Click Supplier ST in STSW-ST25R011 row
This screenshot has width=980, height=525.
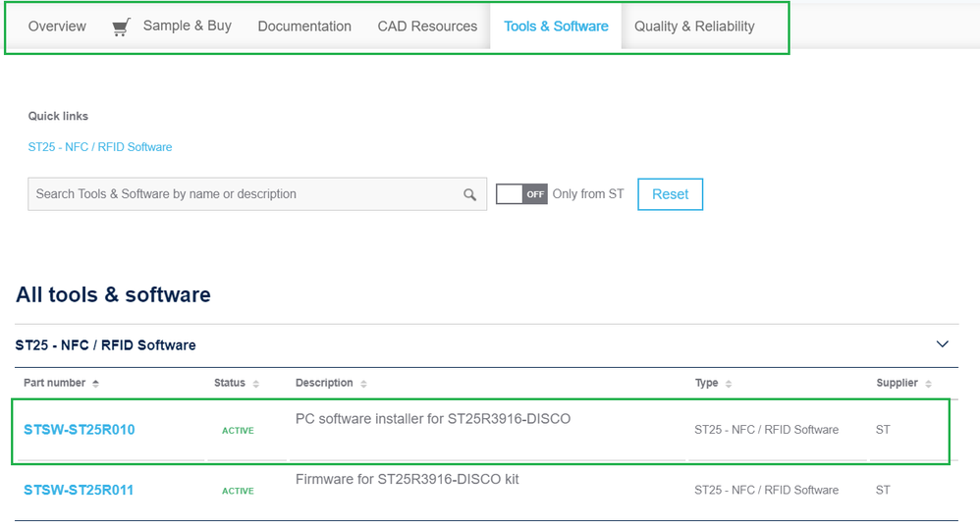click(x=883, y=490)
